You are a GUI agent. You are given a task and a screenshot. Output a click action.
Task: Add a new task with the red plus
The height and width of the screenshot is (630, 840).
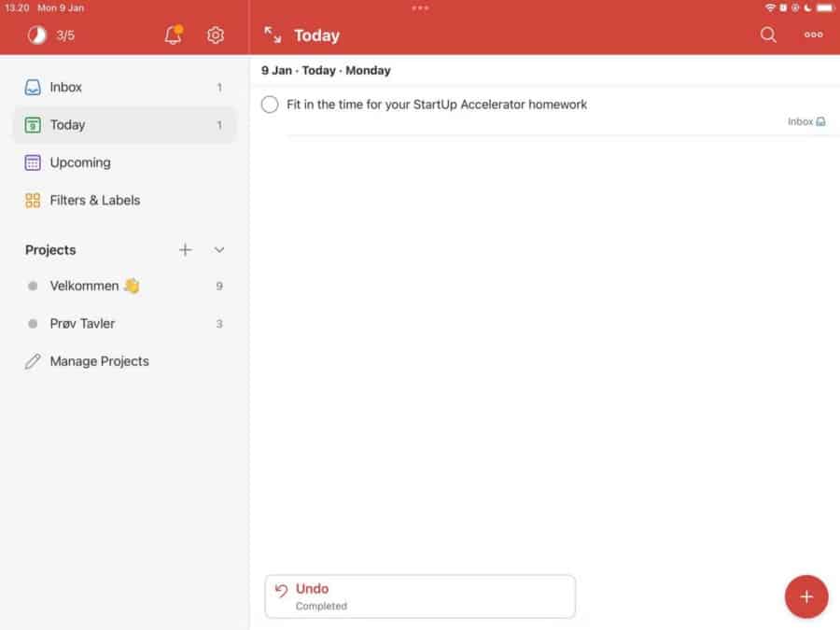[805, 595]
